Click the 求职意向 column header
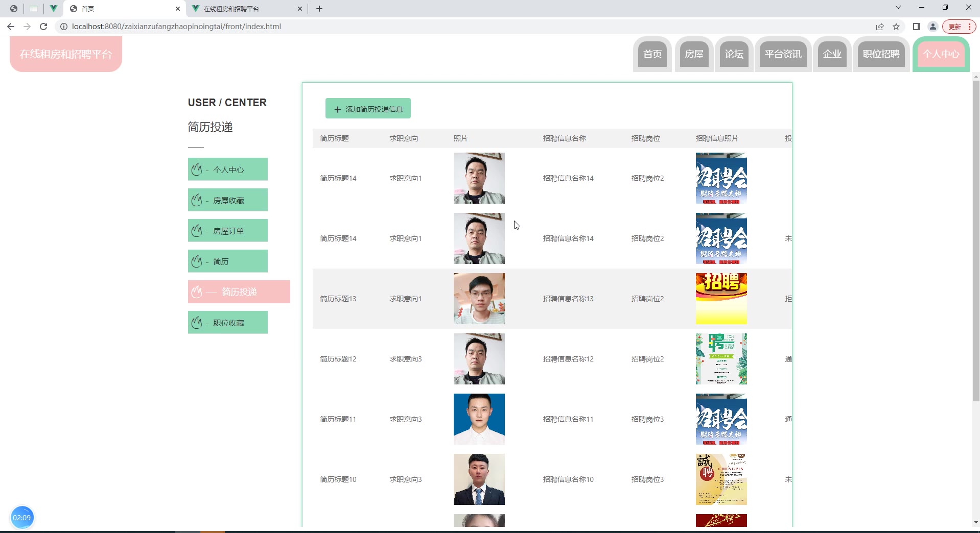This screenshot has width=980, height=533. coord(404,138)
